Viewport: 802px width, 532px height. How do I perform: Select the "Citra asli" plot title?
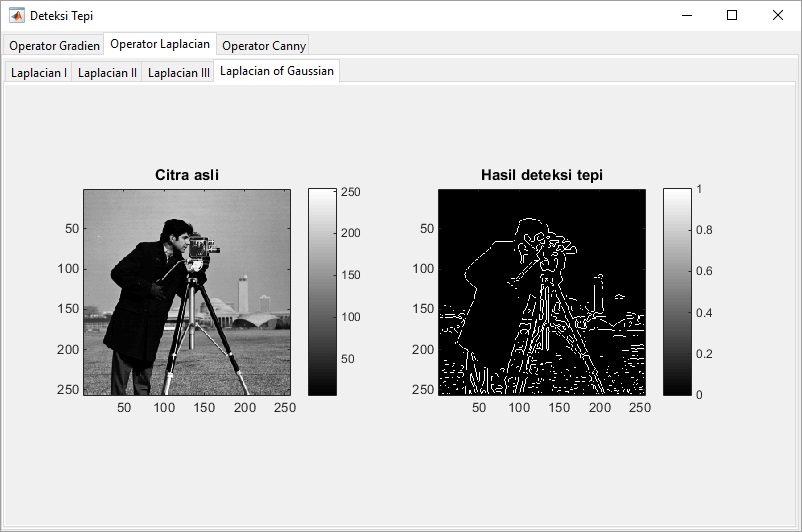(x=187, y=175)
